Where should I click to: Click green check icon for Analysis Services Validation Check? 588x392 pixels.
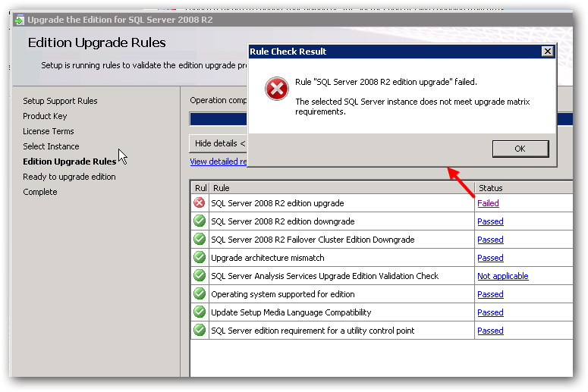tap(199, 275)
